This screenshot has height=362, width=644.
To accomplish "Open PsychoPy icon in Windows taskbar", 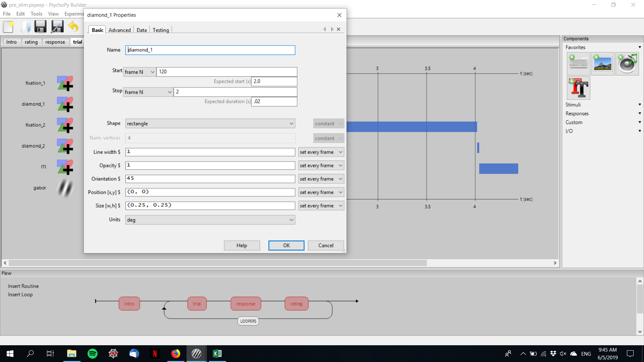I will tap(196, 353).
